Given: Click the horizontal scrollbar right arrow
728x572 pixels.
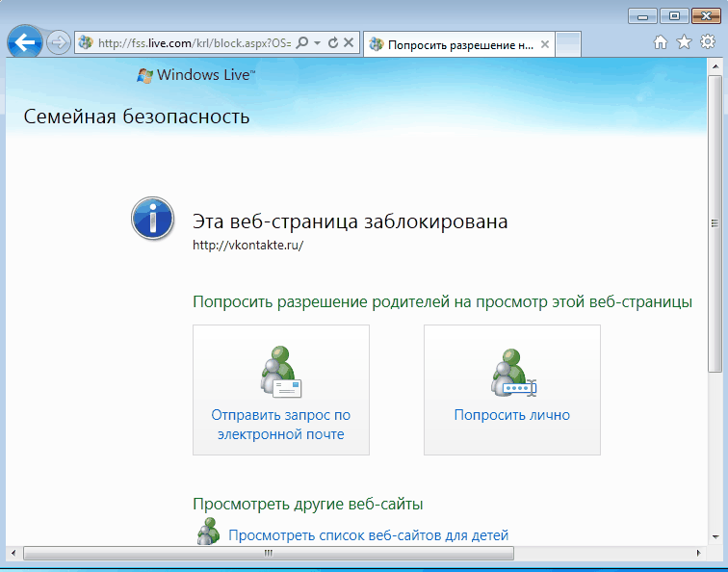Looking at the screenshot, I should tap(699, 553).
